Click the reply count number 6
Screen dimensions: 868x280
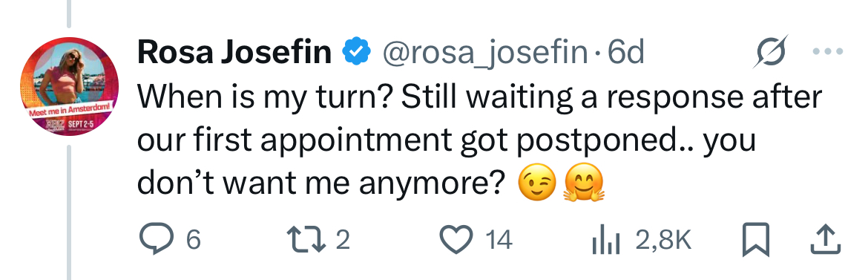click(x=193, y=240)
